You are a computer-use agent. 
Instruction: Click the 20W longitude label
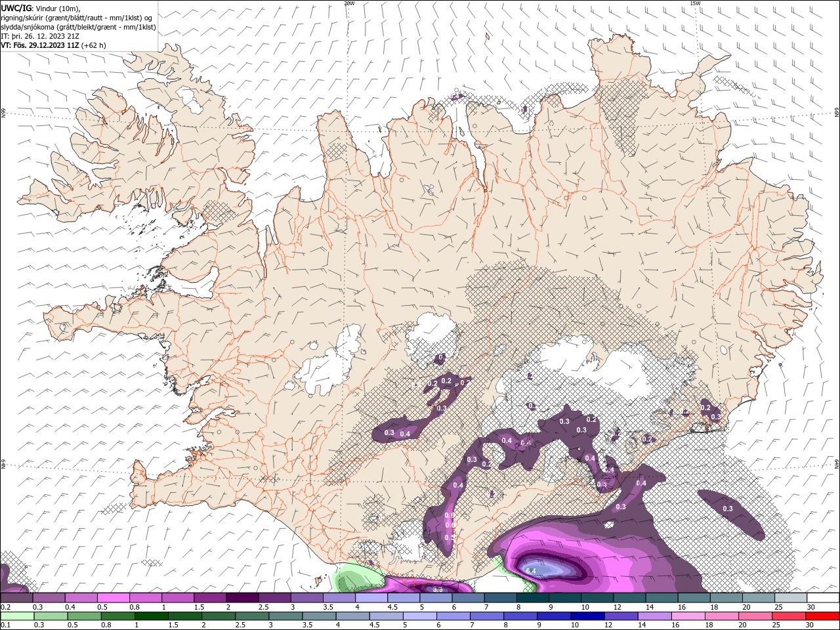click(349, 3)
